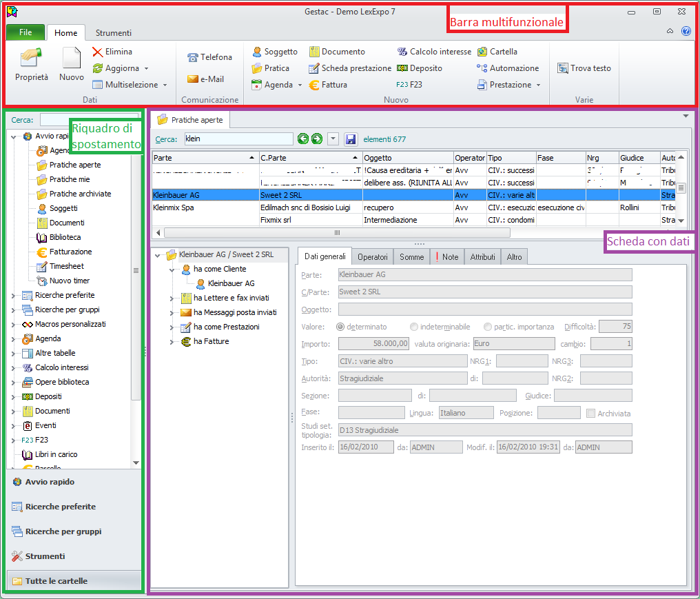
Task: Select the partic. importanza radio button
Action: pyautogui.click(x=488, y=327)
